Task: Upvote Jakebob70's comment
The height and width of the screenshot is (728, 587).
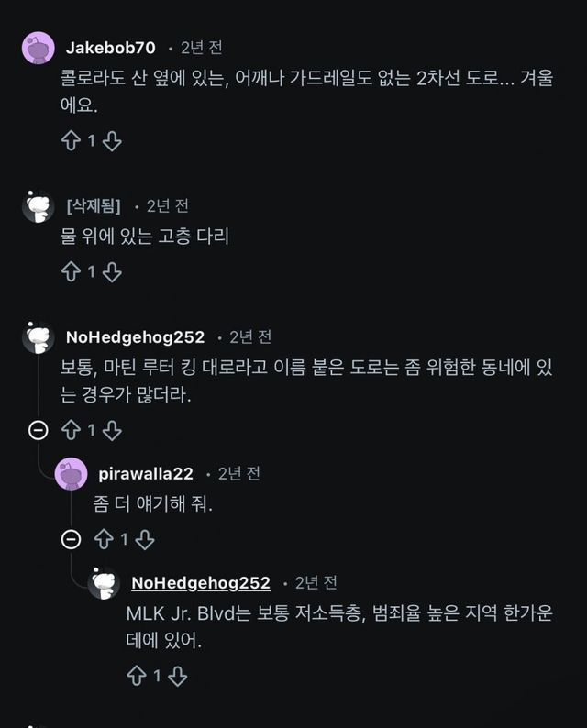Action: [71, 141]
